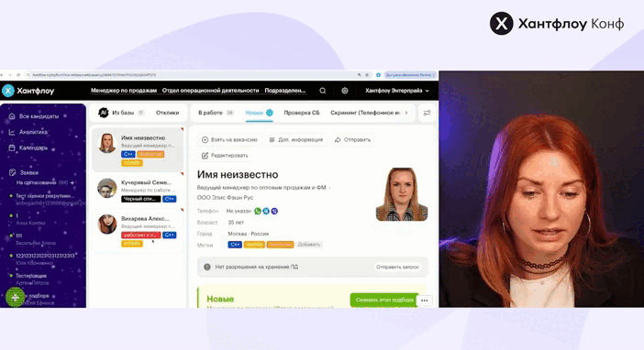Open the Проверка СБ stage tab
Screen dimensions: 644x350
point(302,113)
